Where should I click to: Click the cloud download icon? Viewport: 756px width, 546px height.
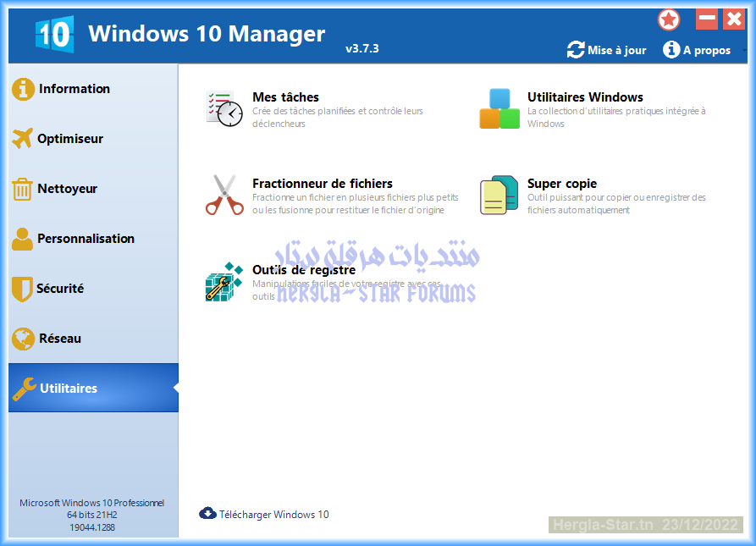point(207,513)
